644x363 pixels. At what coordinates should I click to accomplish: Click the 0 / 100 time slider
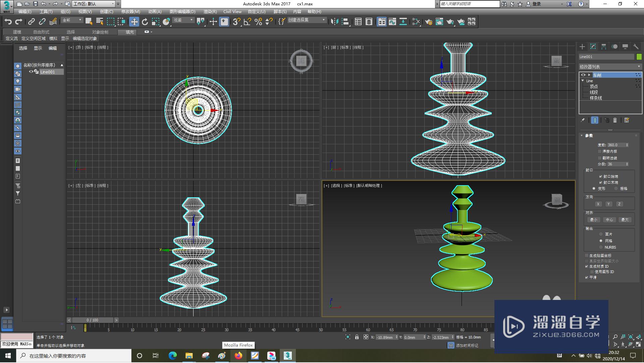coord(93,320)
